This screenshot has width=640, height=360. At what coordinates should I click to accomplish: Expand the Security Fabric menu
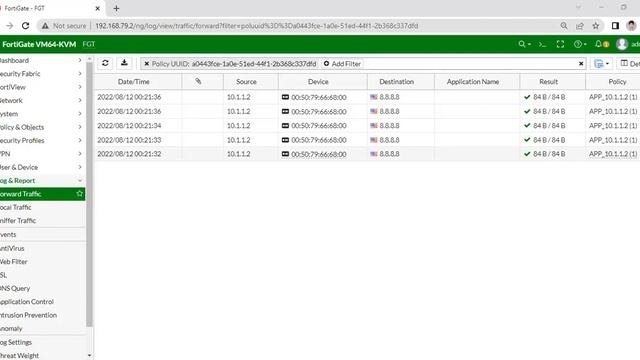(x=42, y=74)
